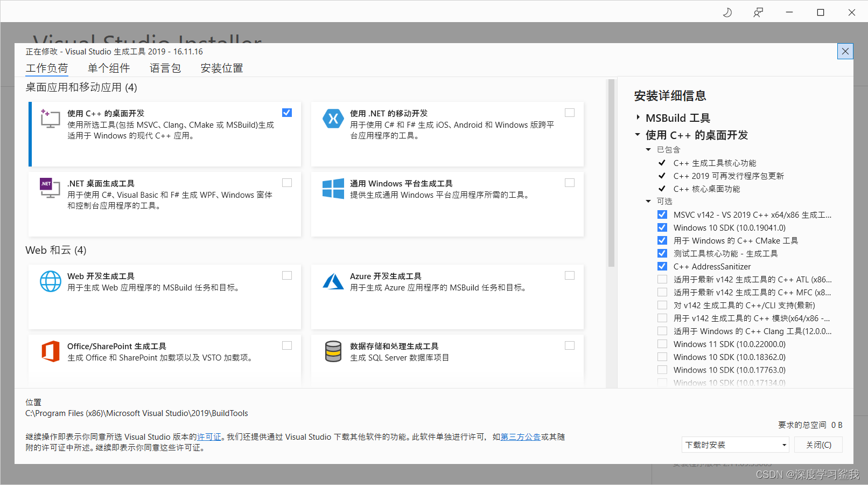Uncheck C++ CMake tools for Windows

coord(662,240)
